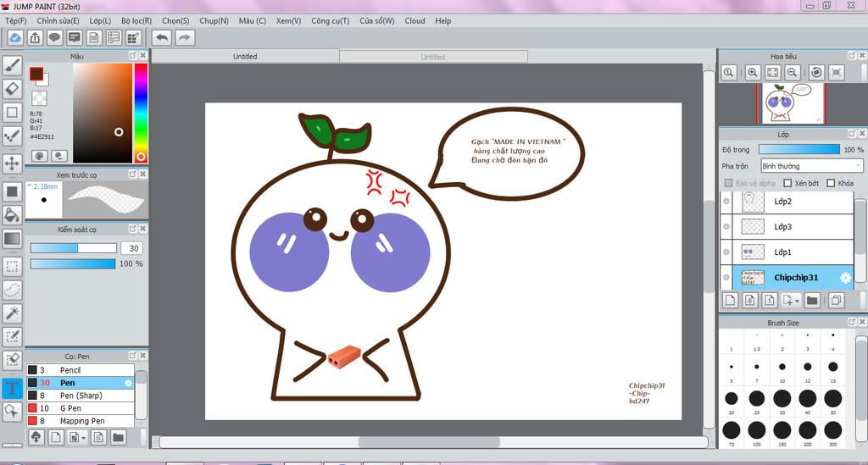Select the Text tool
Image resolution: width=868 pixels, height=465 pixels.
coord(12,388)
